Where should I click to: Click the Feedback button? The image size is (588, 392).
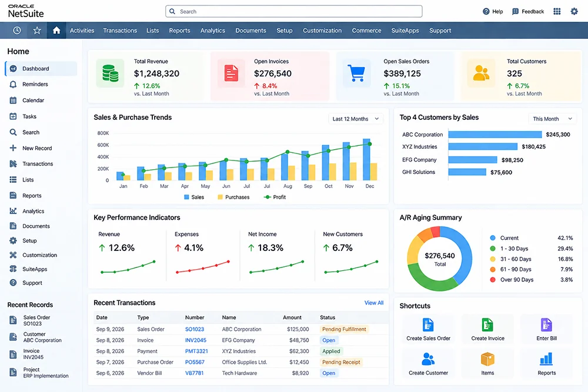click(528, 12)
